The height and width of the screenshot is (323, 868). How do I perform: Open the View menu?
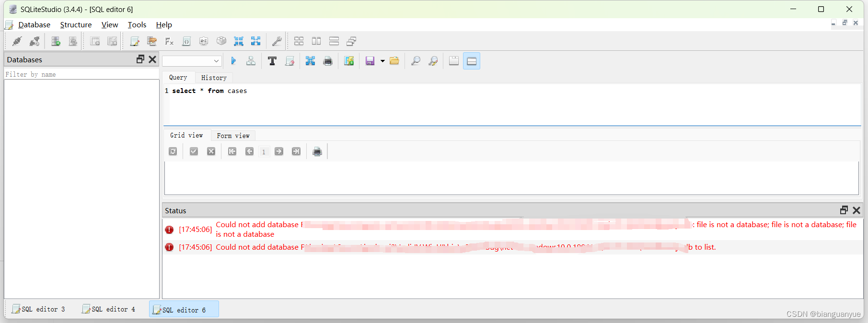pos(110,25)
